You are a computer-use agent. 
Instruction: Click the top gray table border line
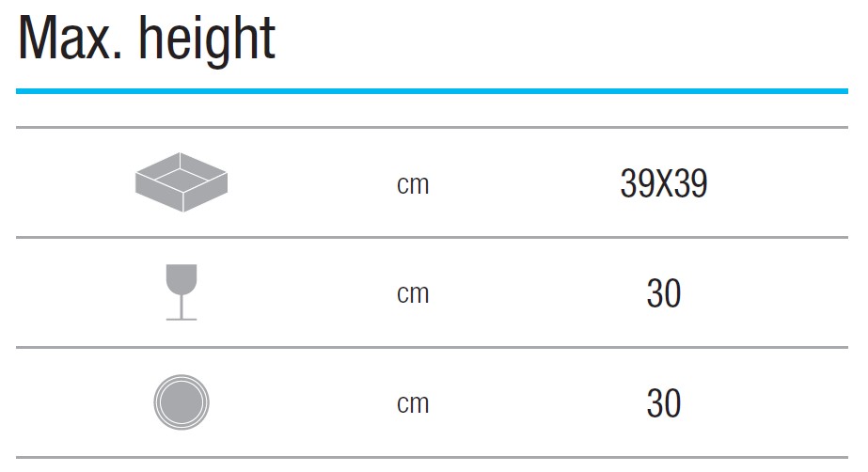[x=433, y=128]
